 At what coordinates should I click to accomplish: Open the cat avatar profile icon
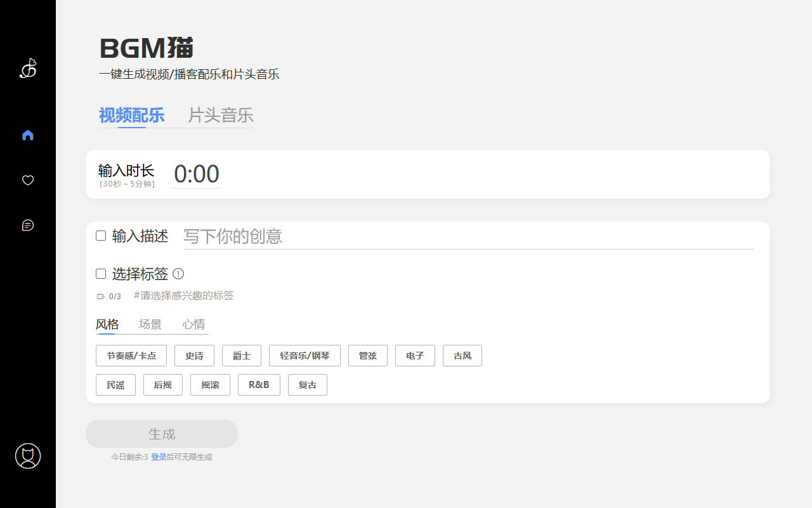point(28,456)
